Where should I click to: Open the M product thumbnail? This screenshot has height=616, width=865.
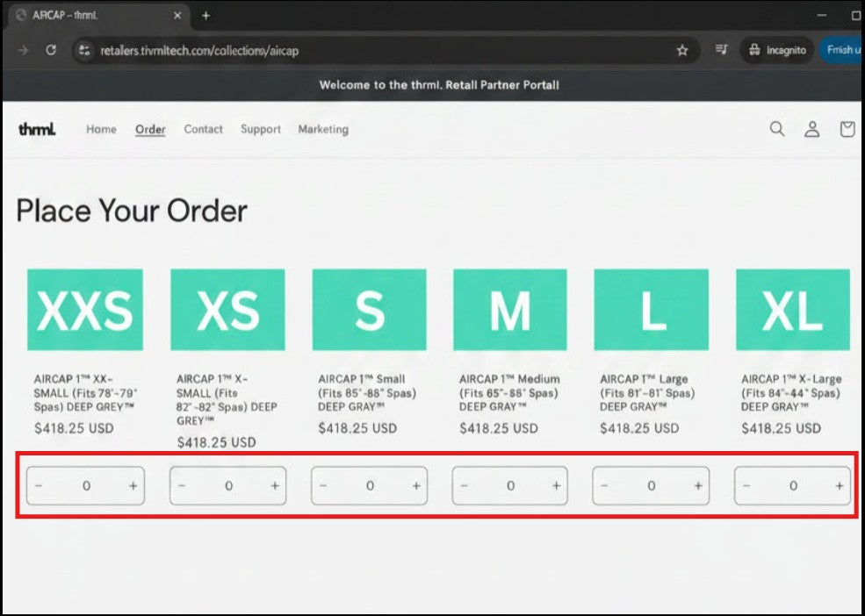click(x=509, y=310)
